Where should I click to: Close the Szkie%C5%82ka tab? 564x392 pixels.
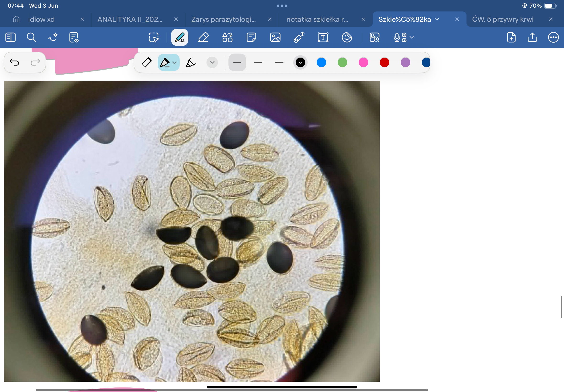click(457, 19)
